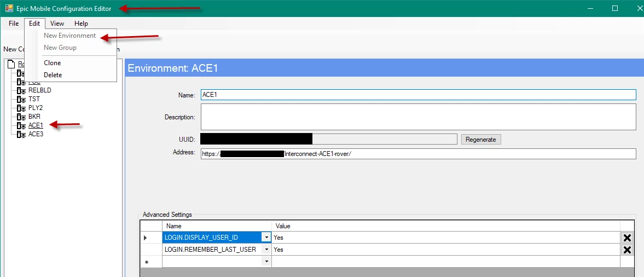Click the Regenerate UUID button
This screenshot has width=644, height=277.
point(481,140)
